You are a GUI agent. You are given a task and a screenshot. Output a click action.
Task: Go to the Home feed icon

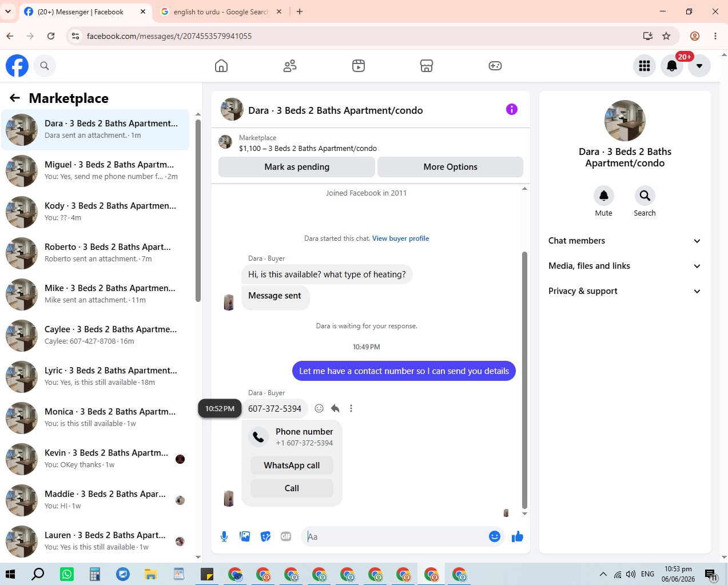[221, 66]
